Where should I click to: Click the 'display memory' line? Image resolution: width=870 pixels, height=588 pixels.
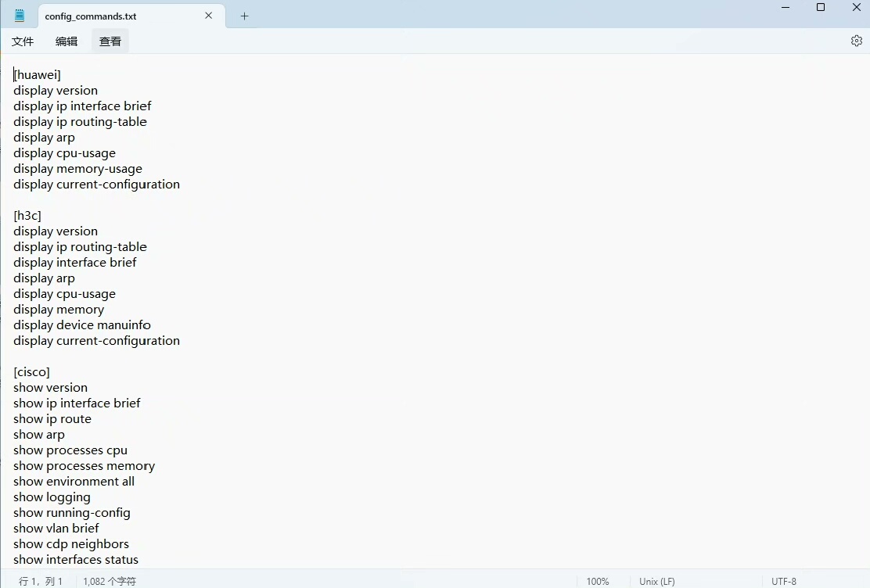click(x=59, y=310)
